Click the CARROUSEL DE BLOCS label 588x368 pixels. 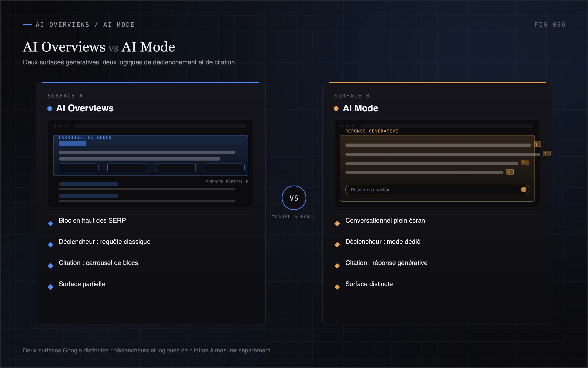point(85,138)
